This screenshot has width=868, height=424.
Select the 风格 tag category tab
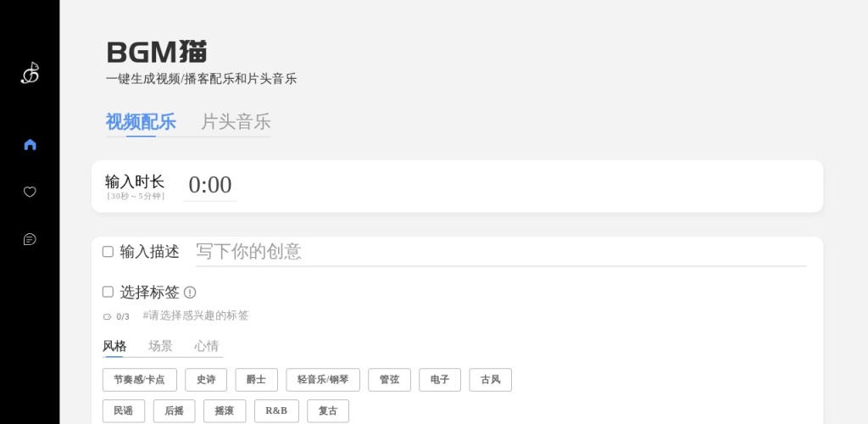click(114, 346)
